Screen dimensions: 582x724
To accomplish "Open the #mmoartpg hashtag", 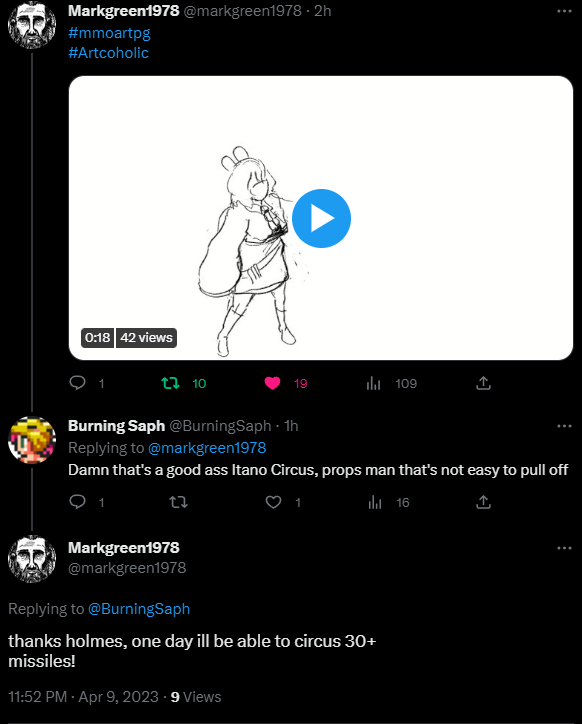I will [x=109, y=33].
